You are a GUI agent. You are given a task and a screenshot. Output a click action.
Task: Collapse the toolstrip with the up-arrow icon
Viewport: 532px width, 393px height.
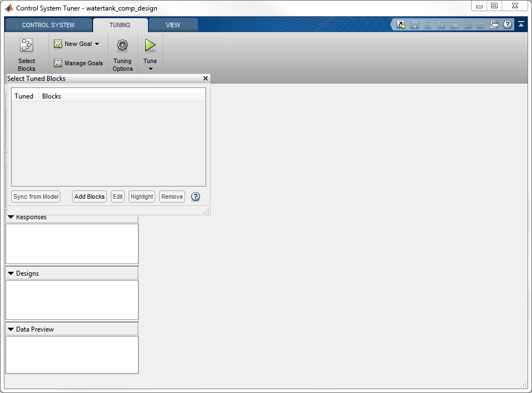tap(521, 24)
